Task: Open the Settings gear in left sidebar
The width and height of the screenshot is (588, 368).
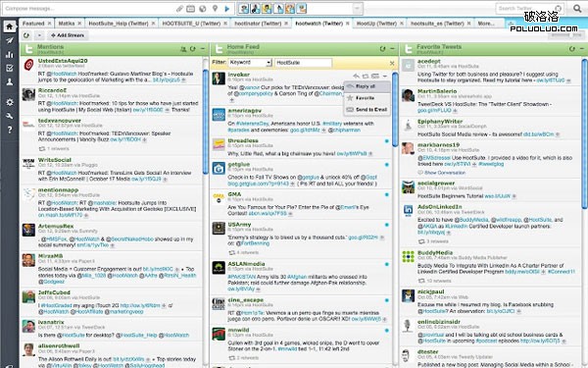Action: [x=10, y=102]
